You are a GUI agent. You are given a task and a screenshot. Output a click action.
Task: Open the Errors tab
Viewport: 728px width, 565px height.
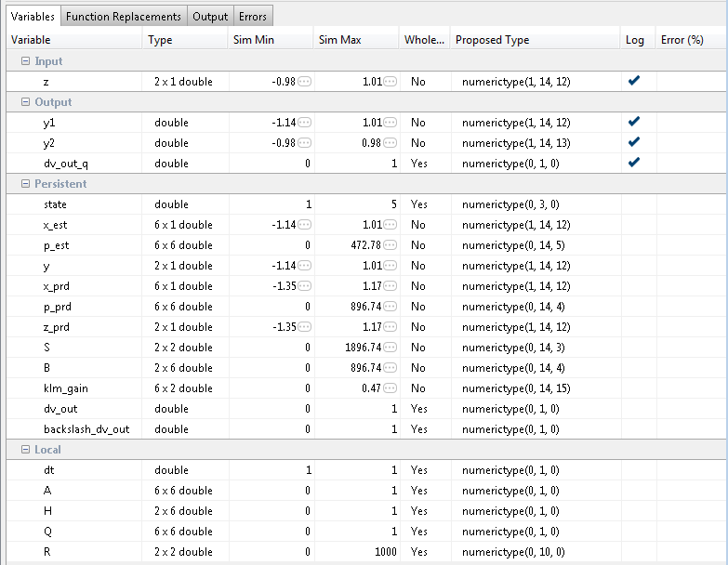(252, 16)
